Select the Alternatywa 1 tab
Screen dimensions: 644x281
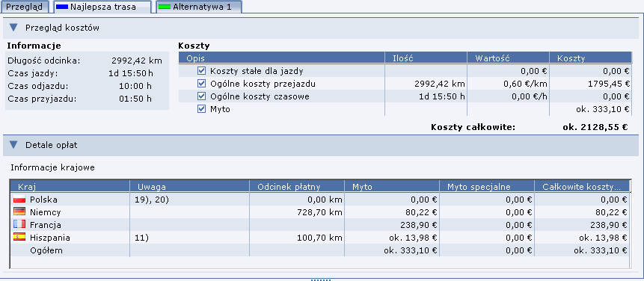click(199, 7)
